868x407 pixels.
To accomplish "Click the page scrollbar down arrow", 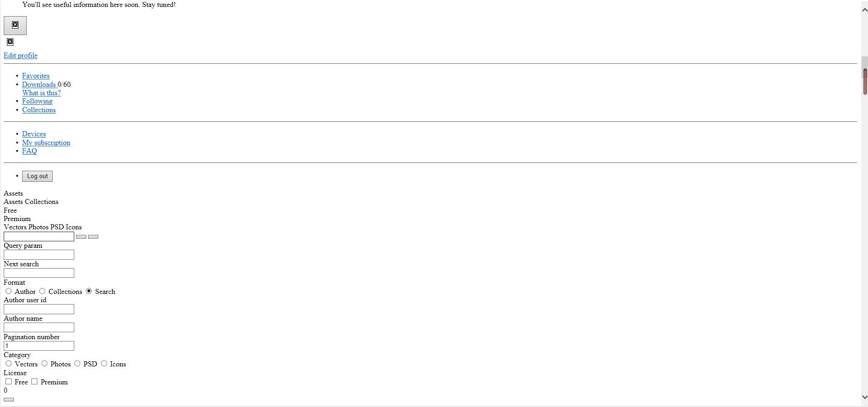I will click(x=864, y=397).
